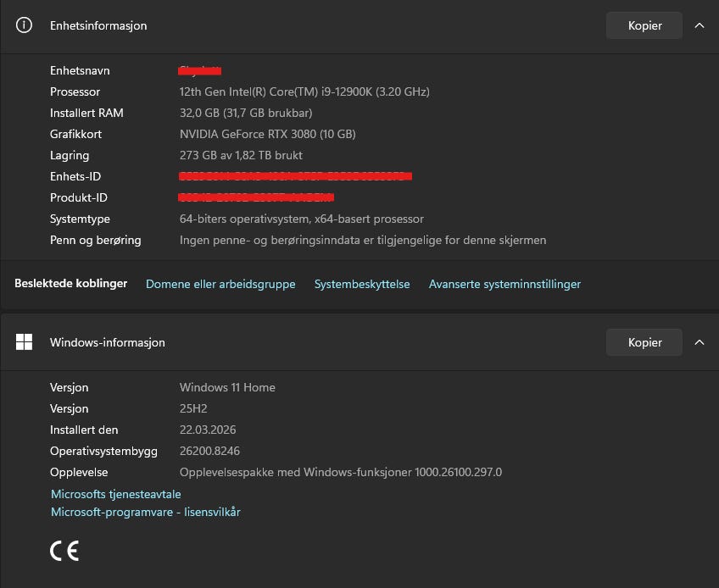Open Microsofts tjenesteavtale link
Viewport: 719px width, 588px height.
tap(116, 494)
